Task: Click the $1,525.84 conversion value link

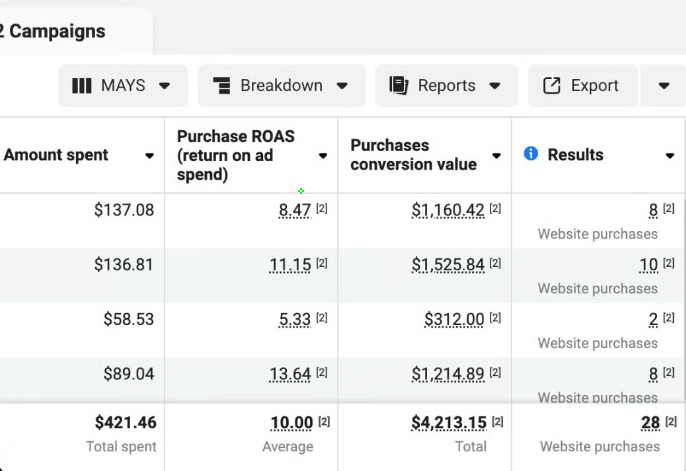Action: [x=447, y=265]
